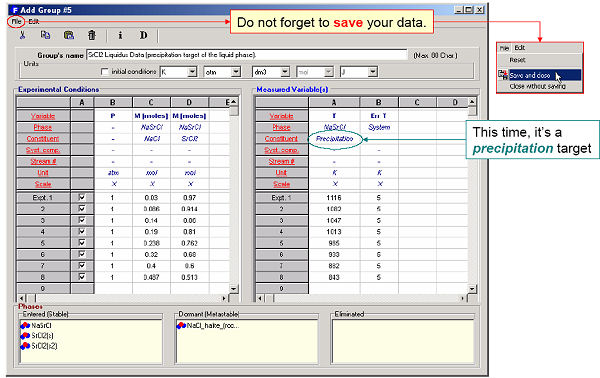Click the Paste toolbar icon
The image size is (600, 378).
(x=69, y=35)
